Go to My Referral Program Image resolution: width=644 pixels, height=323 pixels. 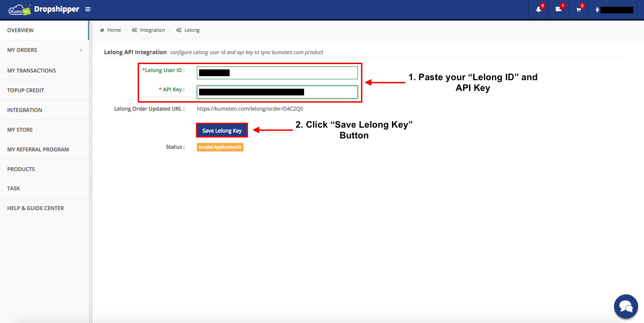44,149
